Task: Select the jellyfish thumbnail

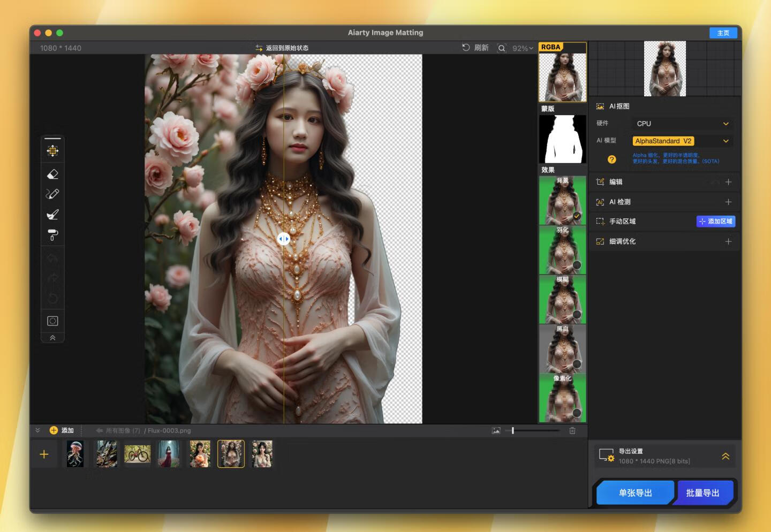Action: 75,454
